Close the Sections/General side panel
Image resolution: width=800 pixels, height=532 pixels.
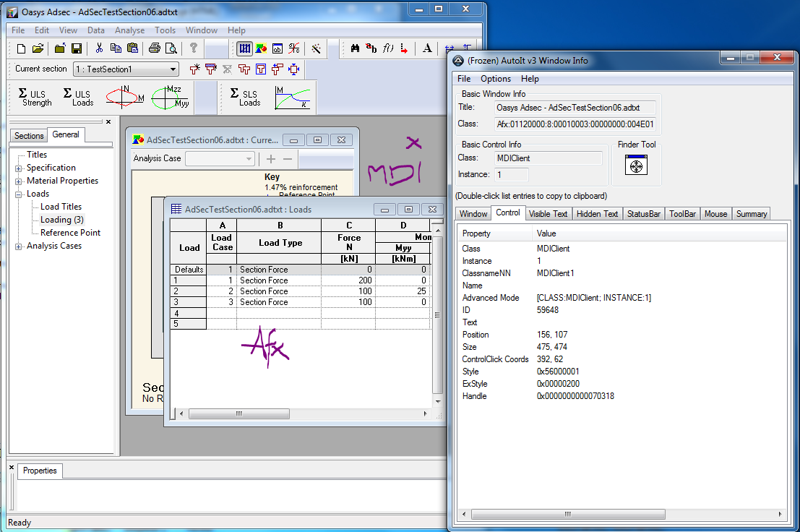pyautogui.click(x=108, y=122)
